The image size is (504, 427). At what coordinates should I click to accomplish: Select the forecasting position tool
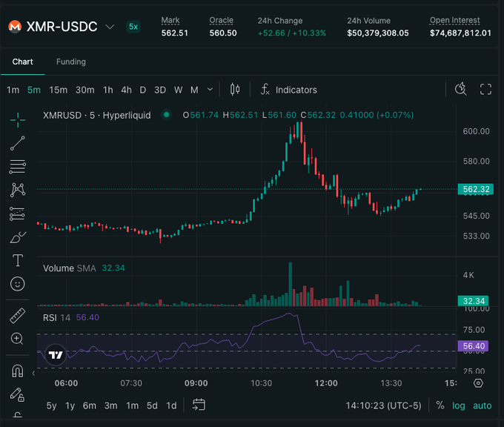point(17,213)
